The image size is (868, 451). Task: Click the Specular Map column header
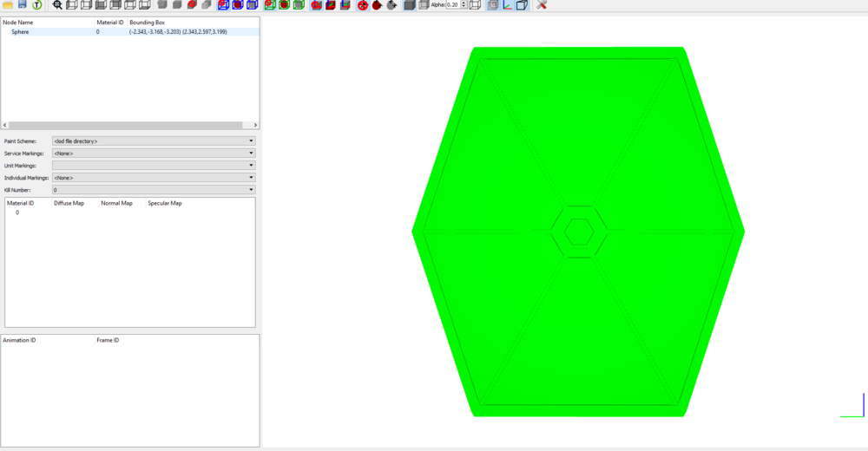pos(164,203)
